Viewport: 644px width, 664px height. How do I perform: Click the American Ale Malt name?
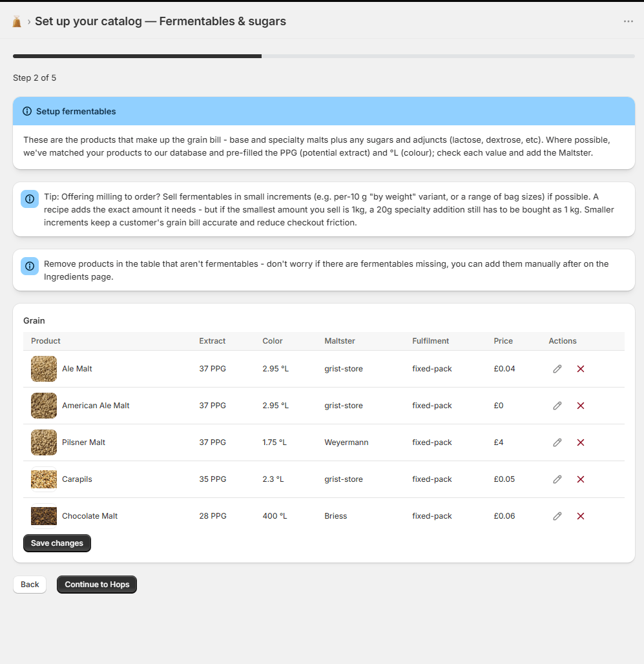[x=96, y=406]
